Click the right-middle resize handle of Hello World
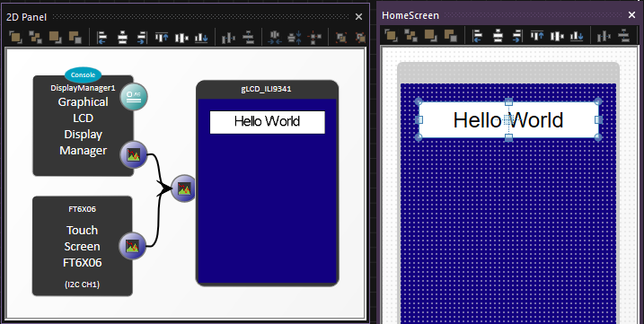Viewport: 644px width, 324px height. 598,119
